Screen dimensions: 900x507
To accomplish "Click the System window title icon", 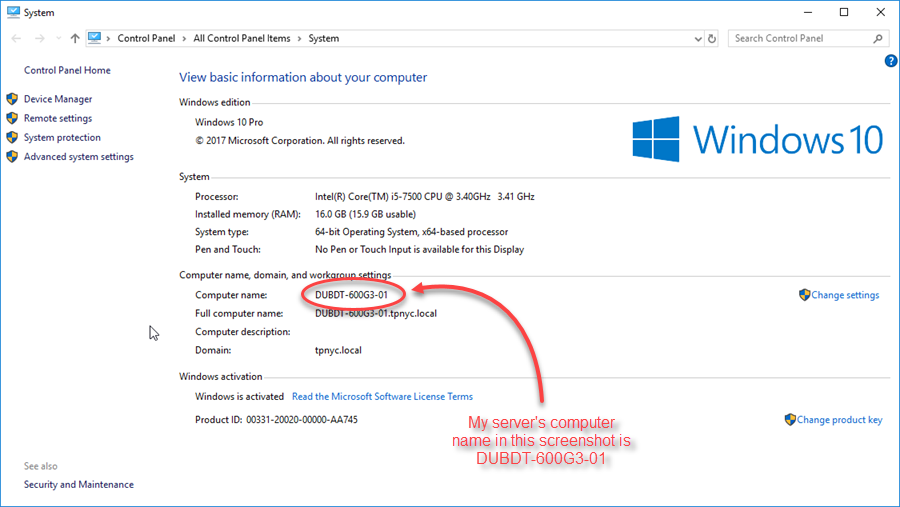I will [13, 12].
